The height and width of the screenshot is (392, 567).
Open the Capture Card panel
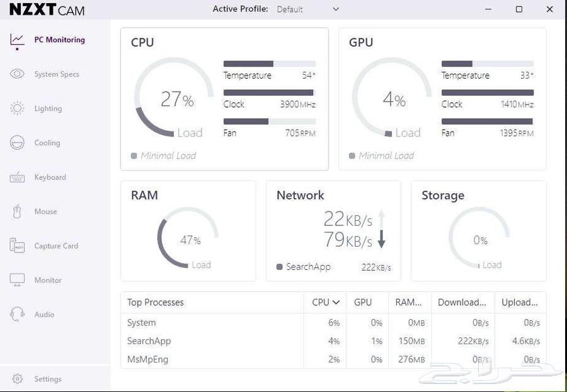[56, 246]
